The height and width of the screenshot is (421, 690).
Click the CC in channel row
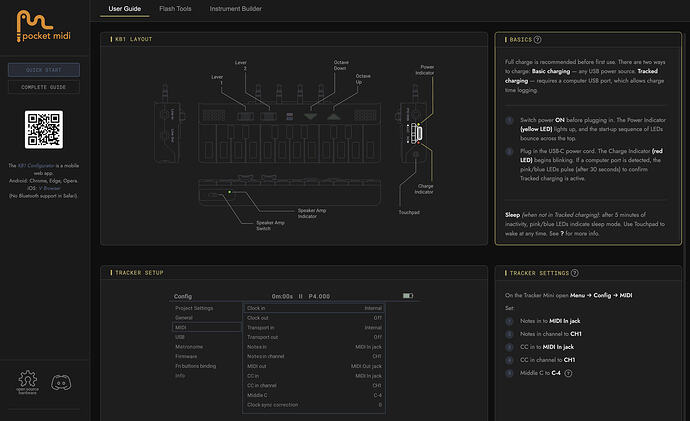point(314,385)
